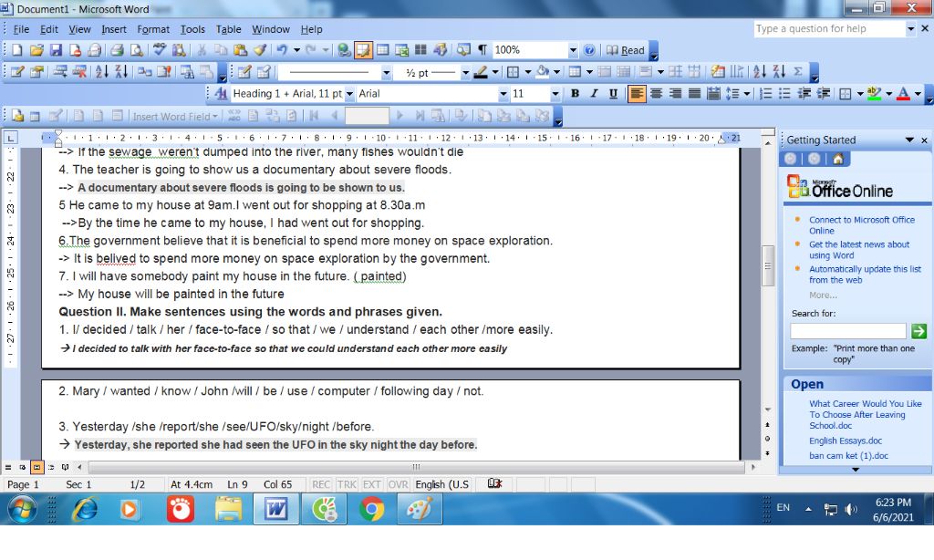
Task: Apply numbered list formatting
Action: (x=766, y=94)
